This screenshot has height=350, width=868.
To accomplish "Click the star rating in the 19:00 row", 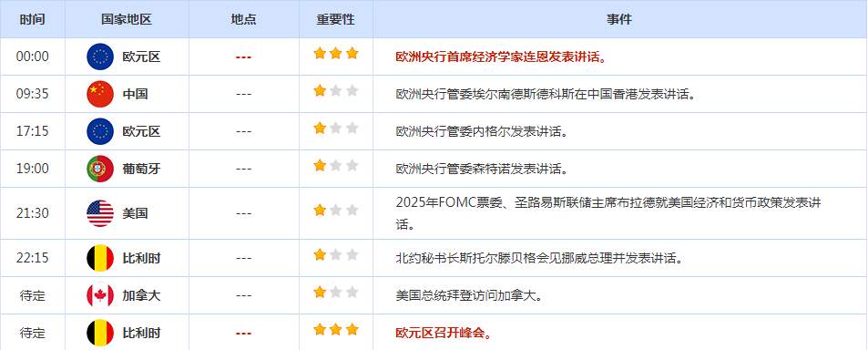I will click(x=336, y=166).
